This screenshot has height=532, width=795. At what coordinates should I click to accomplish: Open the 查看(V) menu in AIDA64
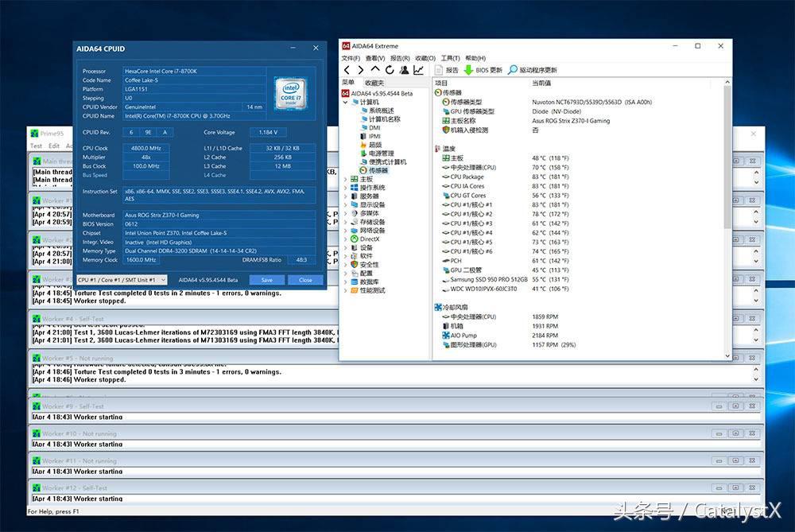375,58
